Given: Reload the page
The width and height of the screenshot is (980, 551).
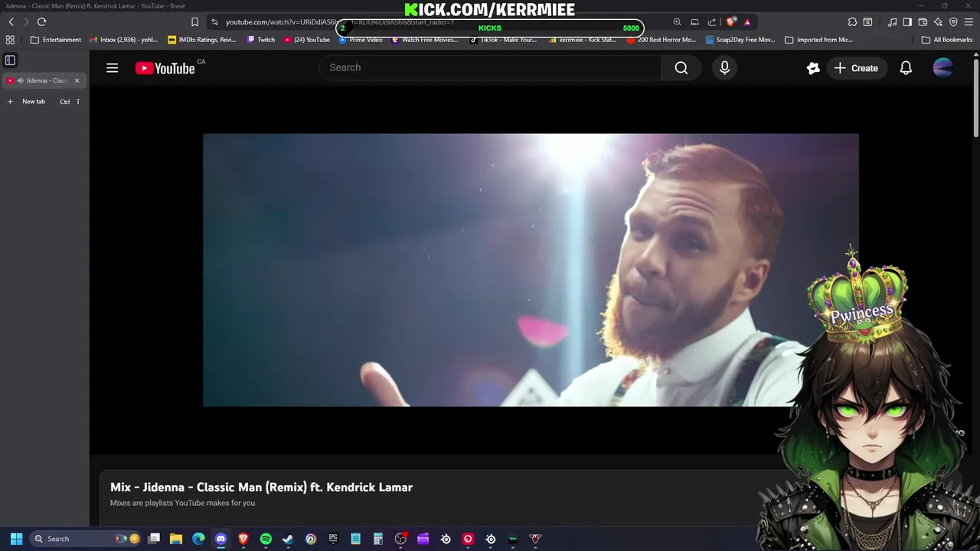Looking at the screenshot, I should [41, 22].
